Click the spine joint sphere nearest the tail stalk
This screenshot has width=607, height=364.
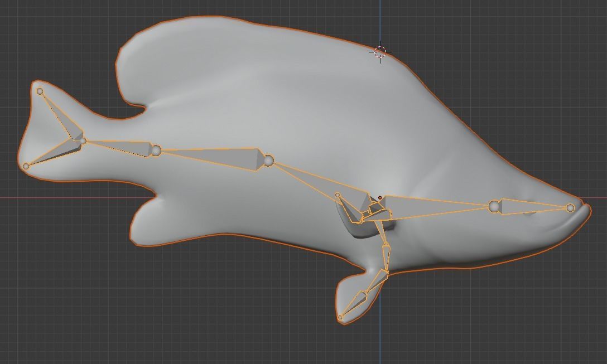click(156, 150)
